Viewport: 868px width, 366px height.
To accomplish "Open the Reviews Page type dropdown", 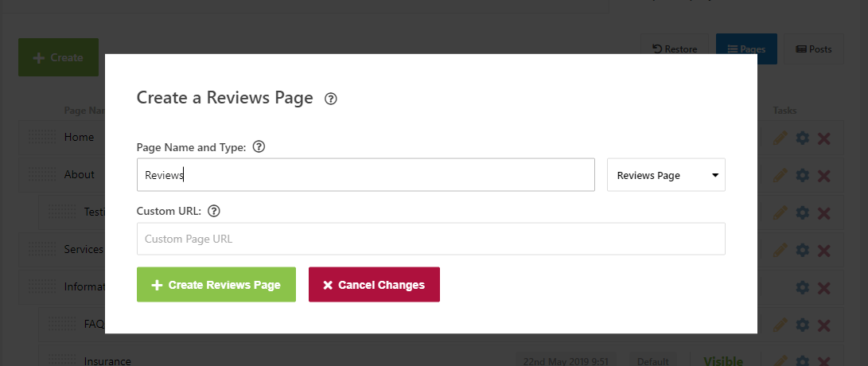I will point(666,175).
